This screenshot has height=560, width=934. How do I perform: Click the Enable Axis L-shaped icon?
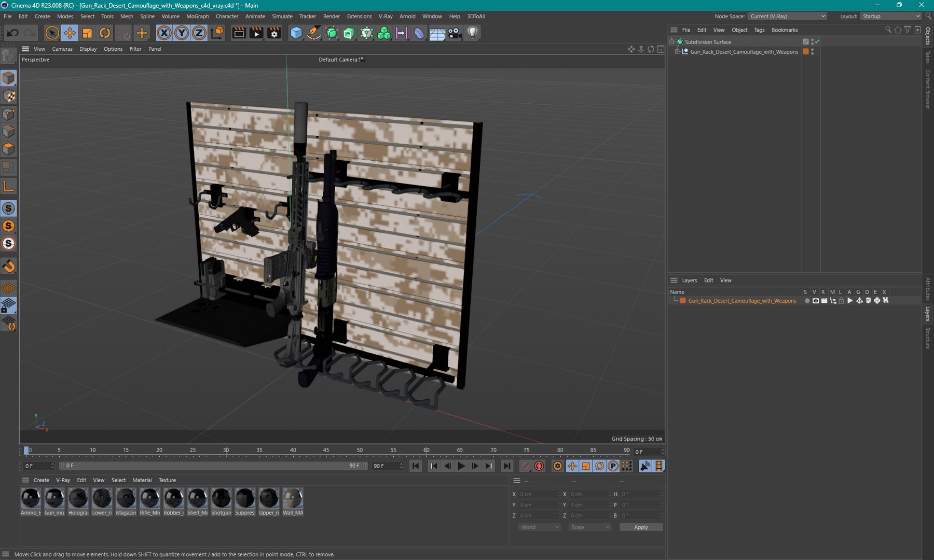click(9, 186)
